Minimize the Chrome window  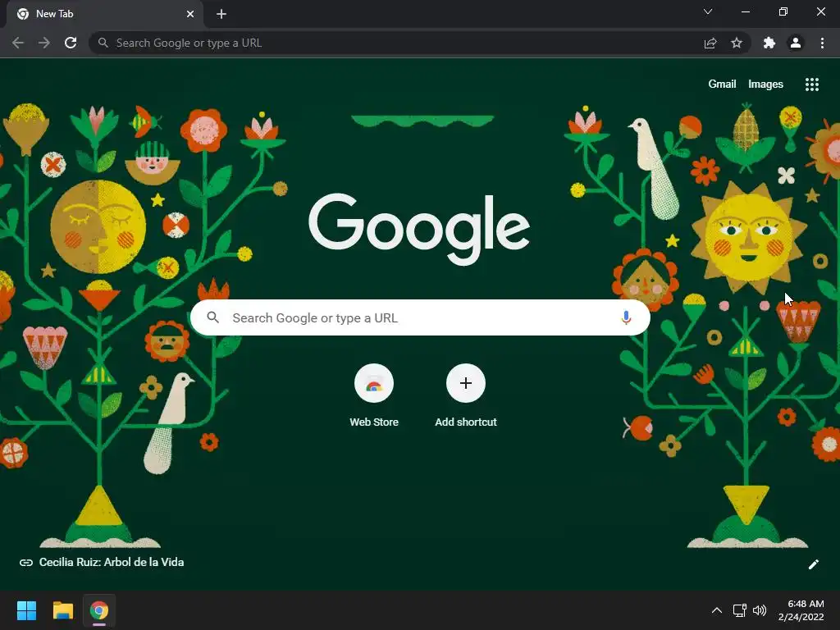(x=745, y=11)
